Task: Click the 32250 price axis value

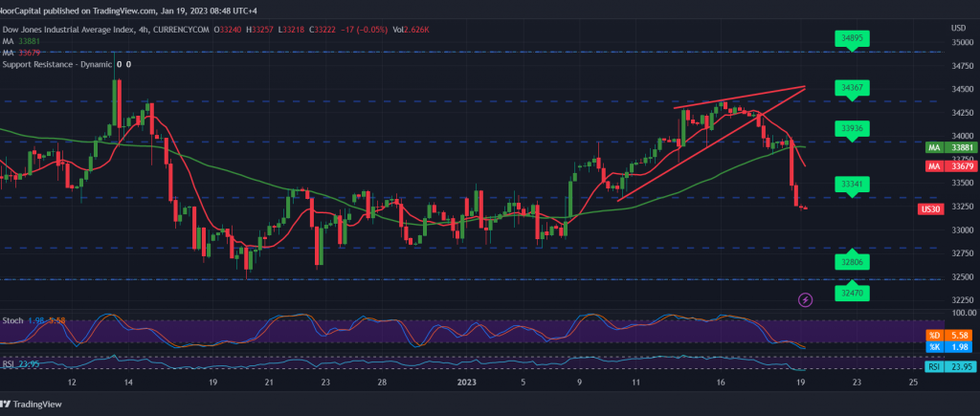Action: click(961, 300)
